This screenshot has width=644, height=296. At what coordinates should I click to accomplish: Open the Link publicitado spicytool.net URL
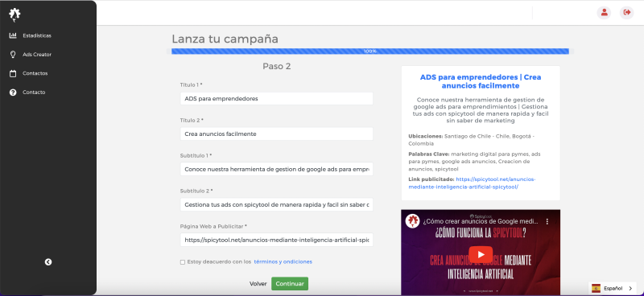click(x=473, y=183)
